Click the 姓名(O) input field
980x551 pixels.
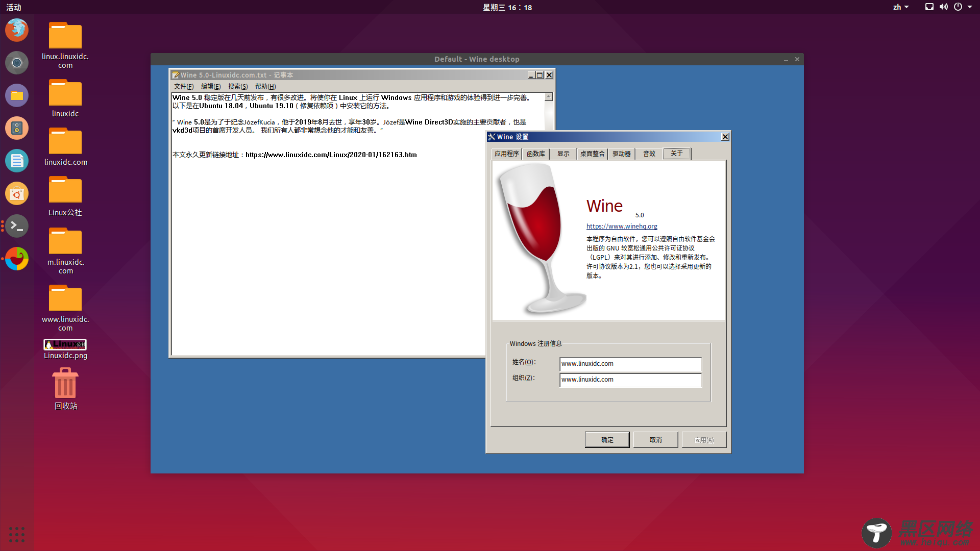click(x=630, y=364)
